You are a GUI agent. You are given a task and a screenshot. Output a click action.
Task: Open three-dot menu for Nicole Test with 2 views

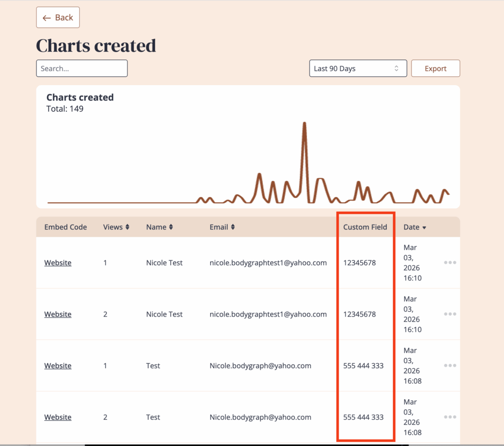(450, 314)
